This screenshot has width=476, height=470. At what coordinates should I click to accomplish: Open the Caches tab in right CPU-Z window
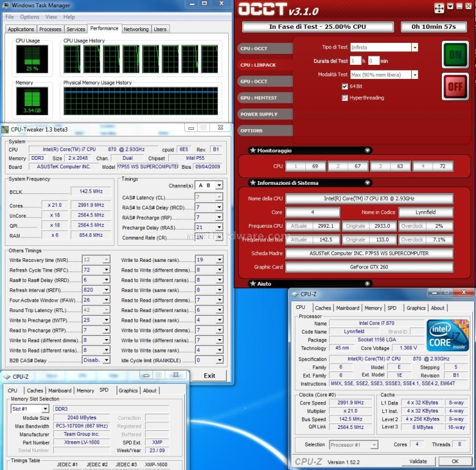coord(322,308)
